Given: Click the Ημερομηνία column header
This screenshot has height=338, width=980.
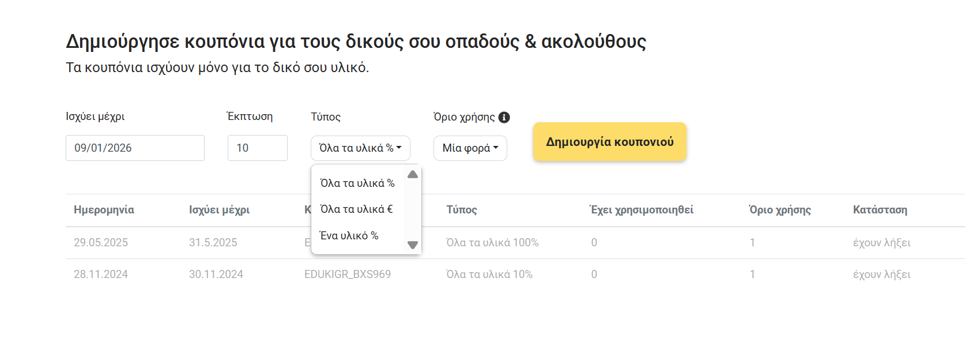Looking at the screenshot, I should (x=104, y=210).
